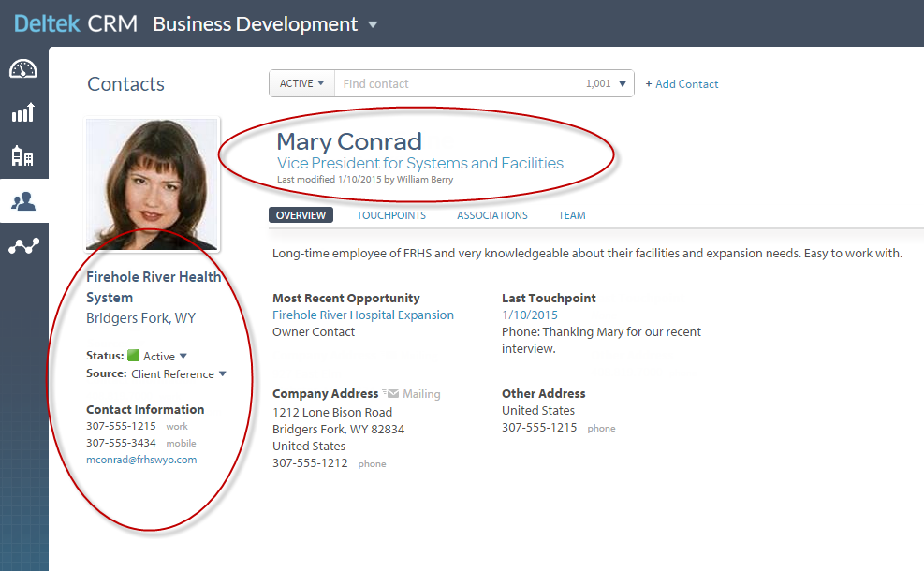Open the Source Client Reference dropdown
Screen dimensions: 924x571
[x=222, y=374]
